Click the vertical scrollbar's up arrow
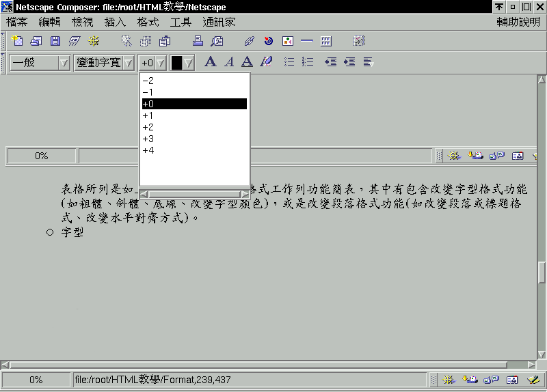Viewport: 547px width, 392px height. coord(542,79)
